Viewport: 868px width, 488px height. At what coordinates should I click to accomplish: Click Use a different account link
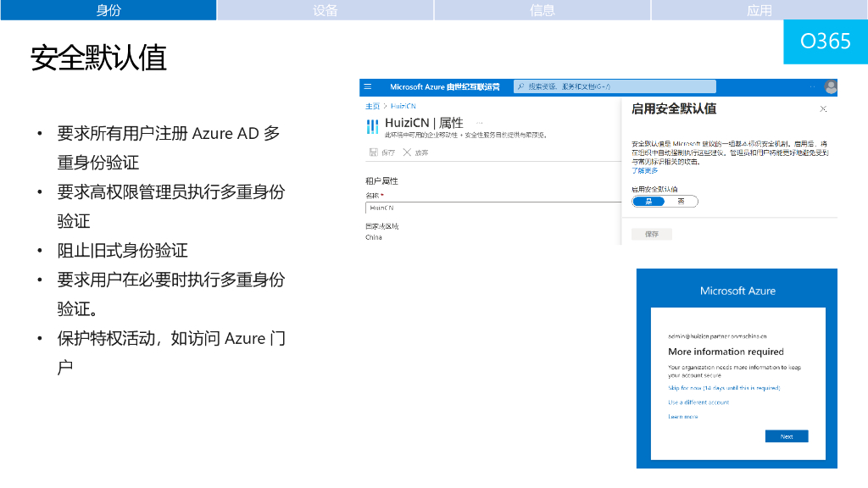(x=698, y=402)
